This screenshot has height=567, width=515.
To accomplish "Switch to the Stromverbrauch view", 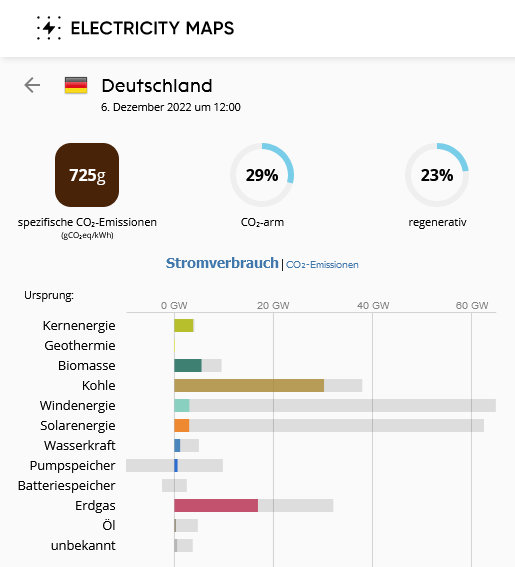I will click(222, 263).
